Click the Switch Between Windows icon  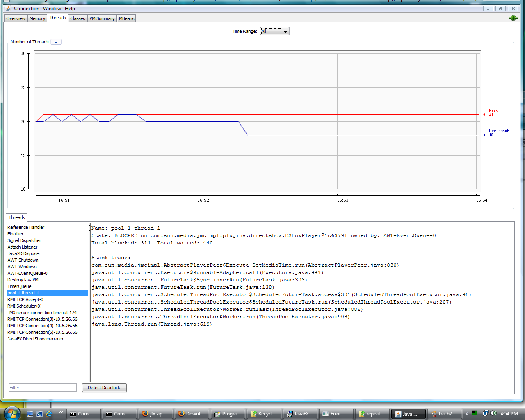[39, 414]
